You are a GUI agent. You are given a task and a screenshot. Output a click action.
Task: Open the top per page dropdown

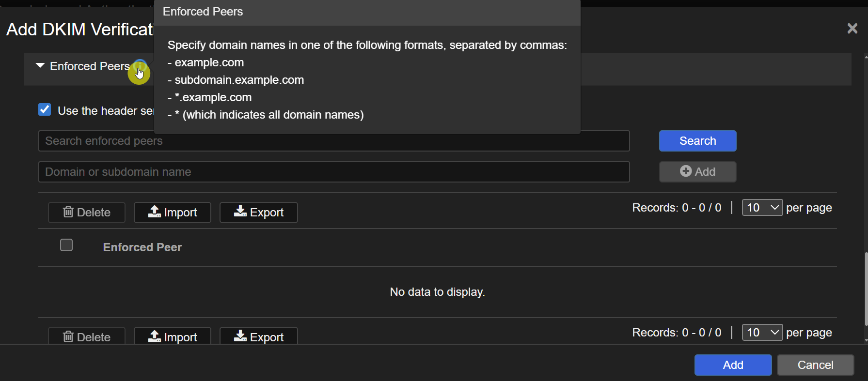click(762, 208)
